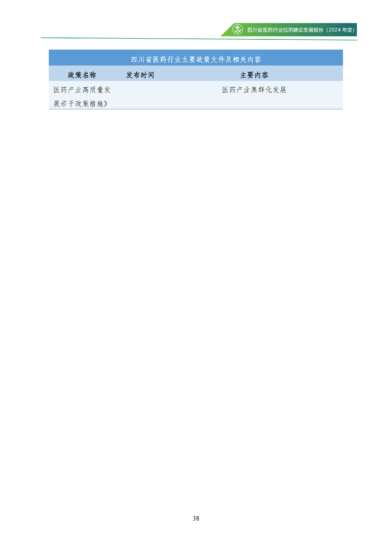Click the characters 集群化 in the content cell
Image resolution: width=392 pixels, height=554 pixels.
tap(261, 90)
